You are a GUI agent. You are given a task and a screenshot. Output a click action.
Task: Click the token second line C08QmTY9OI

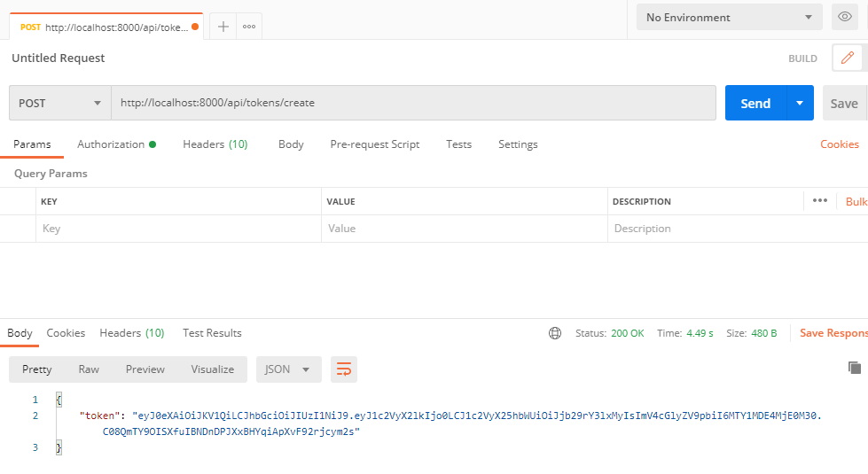231,431
